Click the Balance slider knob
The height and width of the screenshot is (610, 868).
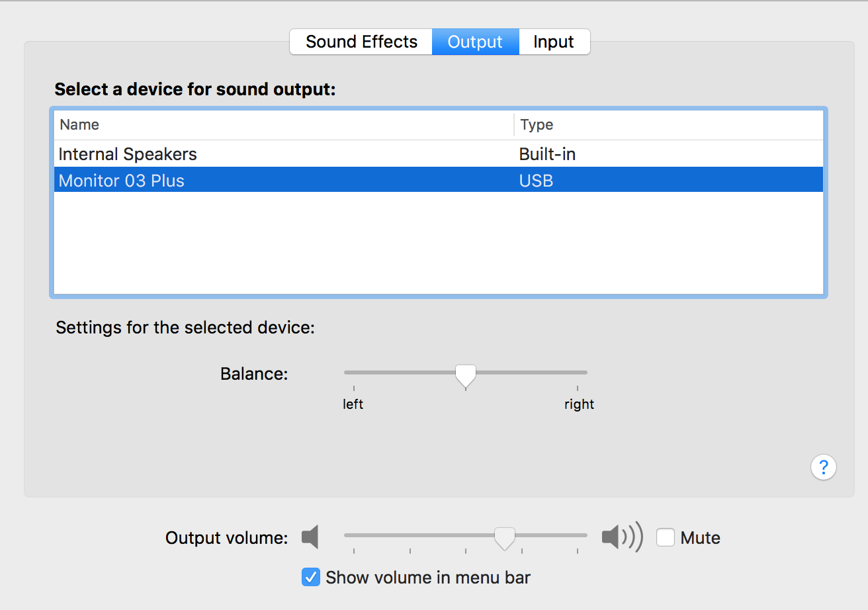click(466, 375)
